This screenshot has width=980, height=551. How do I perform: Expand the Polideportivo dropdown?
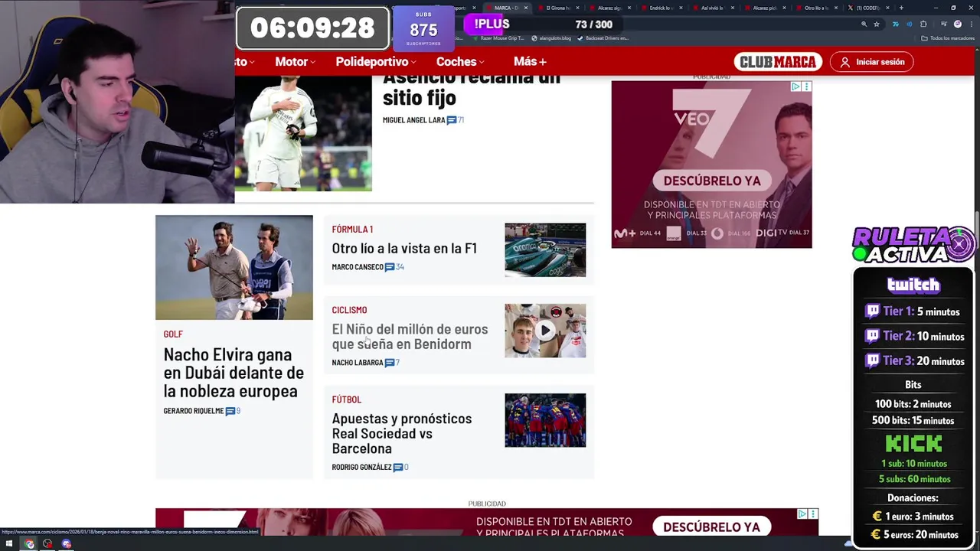click(375, 62)
